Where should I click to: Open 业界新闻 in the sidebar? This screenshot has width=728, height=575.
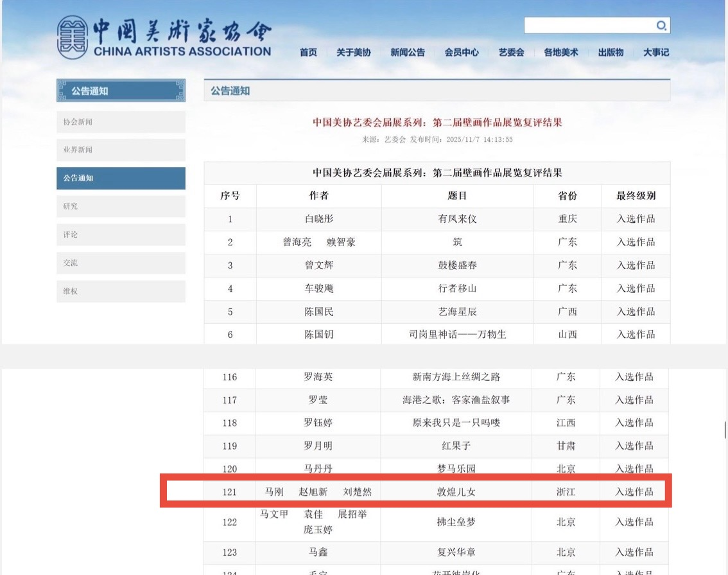(x=121, y=150)
